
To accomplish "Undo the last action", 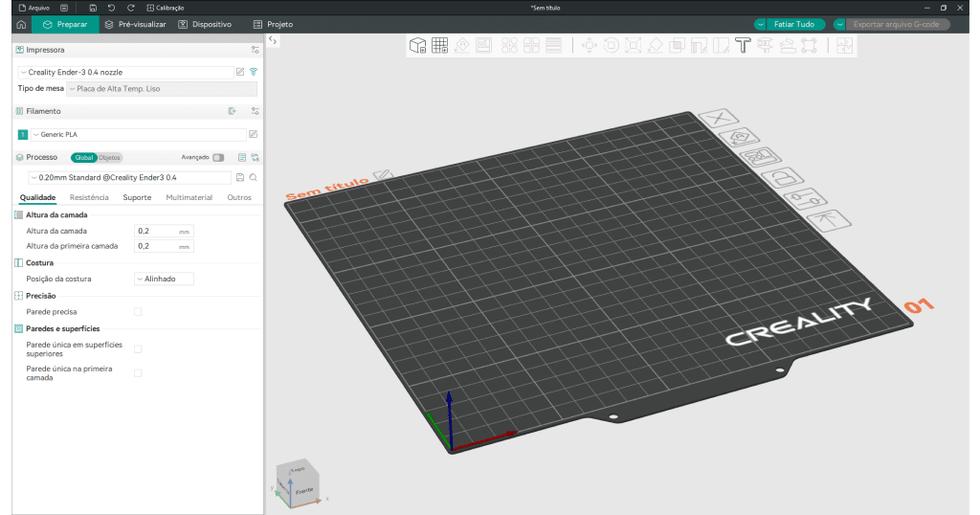I will tap(111, 8).
